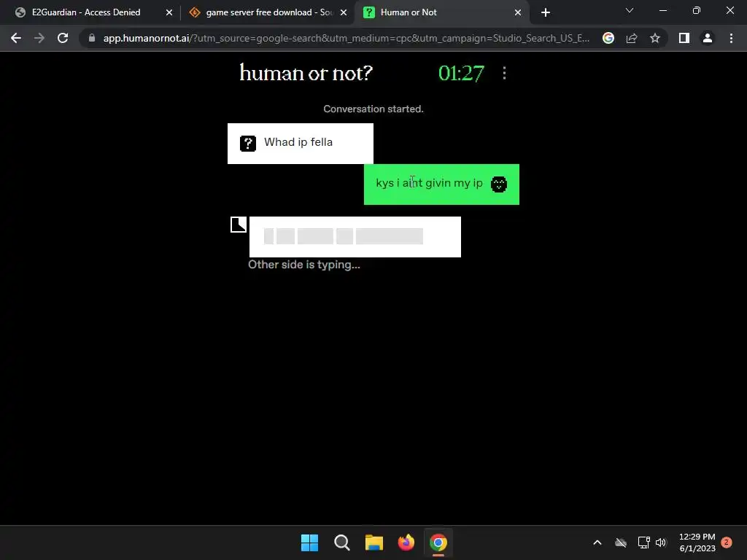747x560 pixels.
Task: Show hidden system tray icons
Action: (x=597, y=542)
